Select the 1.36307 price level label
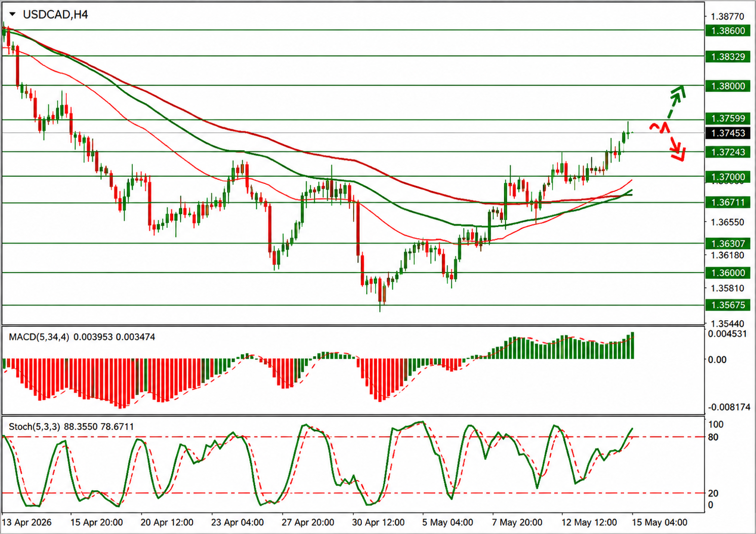The height and width of the screenshot is (534, 756). pyautogui.click(x=728, y=244)
